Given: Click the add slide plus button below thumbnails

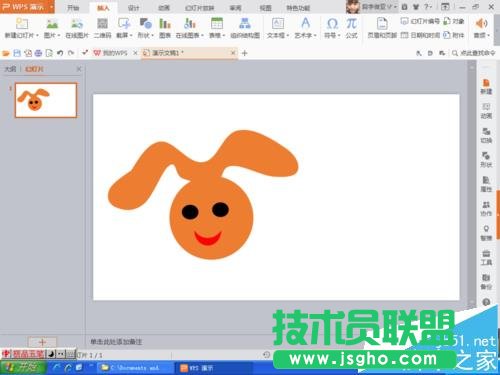Looking at the screenshot, I should pyautogui.click(x=42, y=342).
